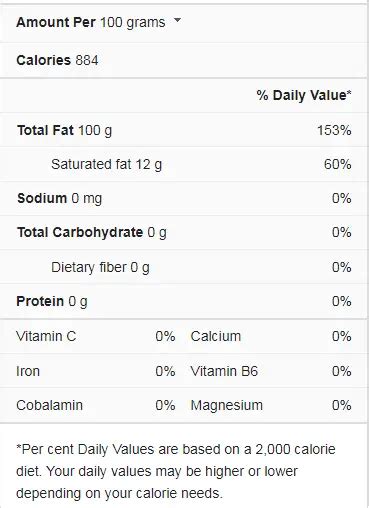Select the Sodium 0 mg row
369x508 pixels.
point(183,198)
